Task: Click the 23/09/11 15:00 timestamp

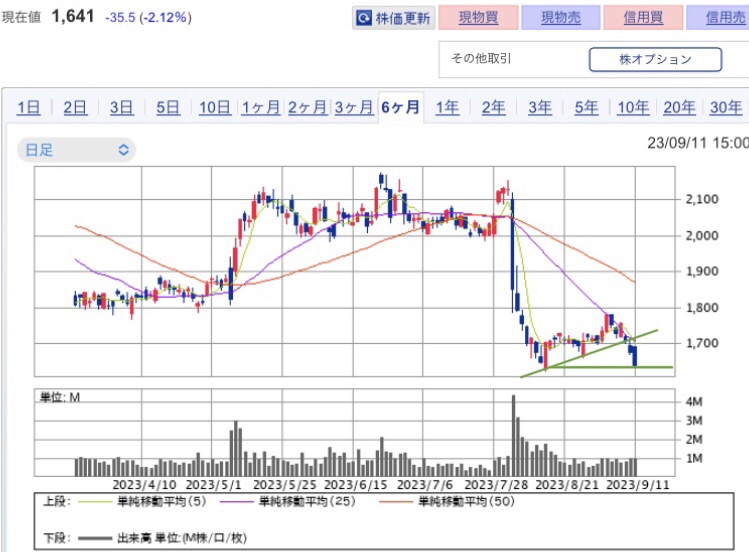Action: [x=698, y=143]
